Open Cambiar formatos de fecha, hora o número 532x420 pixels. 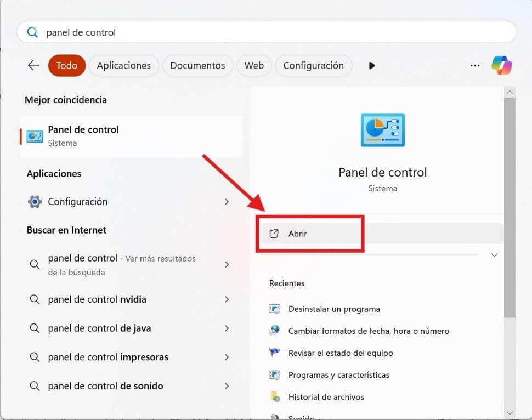369,331
